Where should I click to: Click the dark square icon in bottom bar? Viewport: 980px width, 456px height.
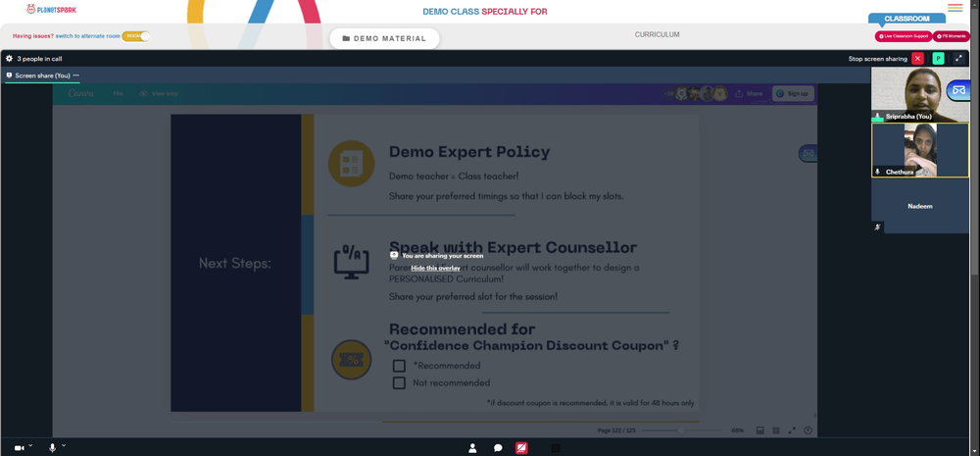(x=556, y=448)
